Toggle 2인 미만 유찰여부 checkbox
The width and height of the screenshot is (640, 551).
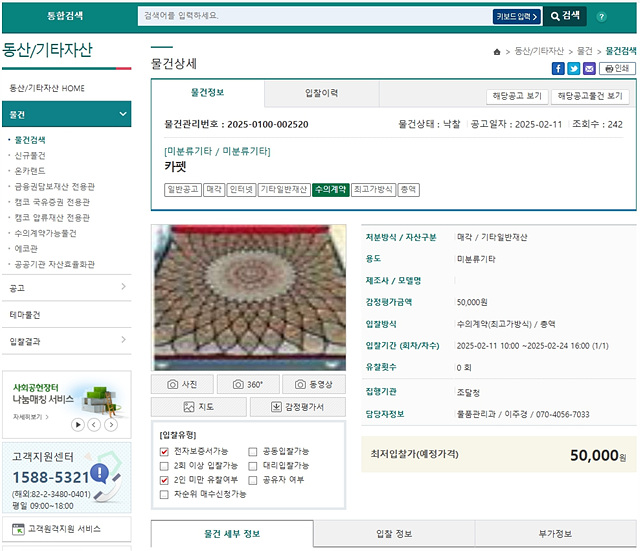[164, 480]
